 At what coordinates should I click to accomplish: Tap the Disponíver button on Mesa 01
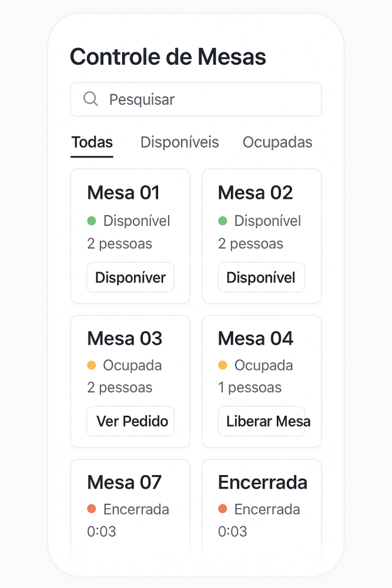point(130,278)
